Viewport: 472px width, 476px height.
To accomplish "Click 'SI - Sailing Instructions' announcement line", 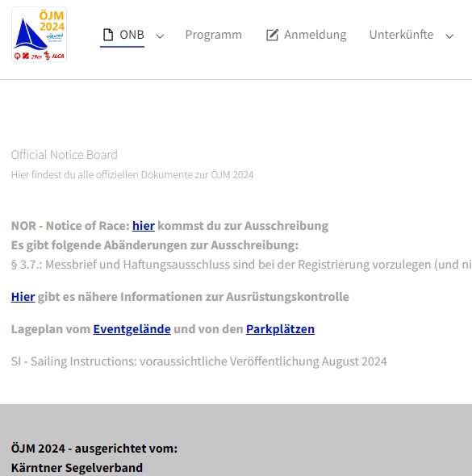I will pyautogui.click(x=199, y=361).
